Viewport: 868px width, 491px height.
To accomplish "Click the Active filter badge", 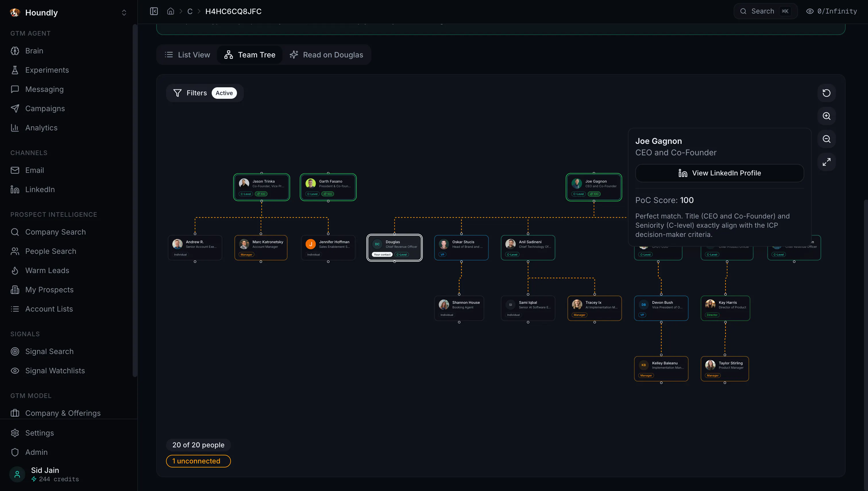I will point(224,93).
